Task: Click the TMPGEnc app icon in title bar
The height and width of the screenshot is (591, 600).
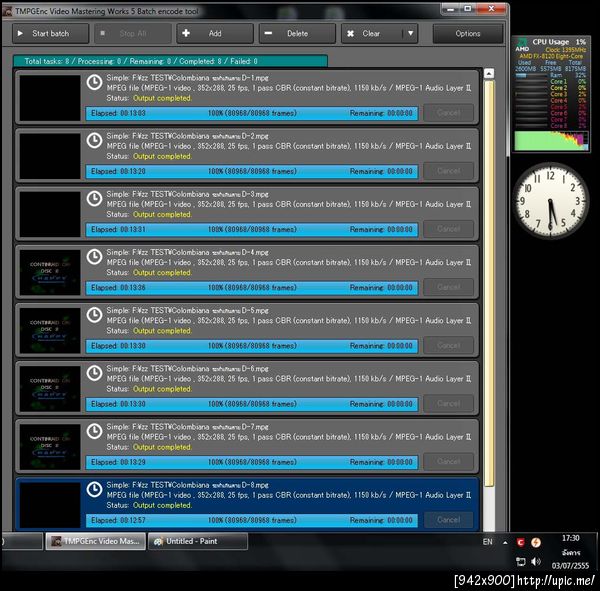Action: [x=7, y=11]
